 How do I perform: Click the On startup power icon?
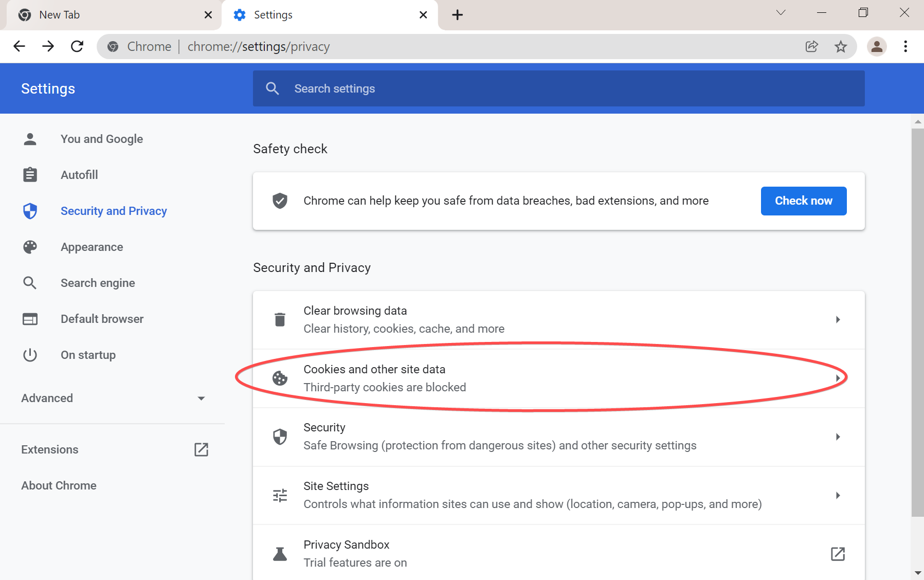point(30,355)
